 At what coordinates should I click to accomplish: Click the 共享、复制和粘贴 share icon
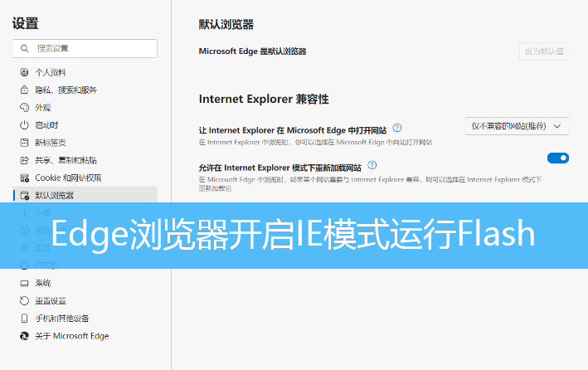24,159
